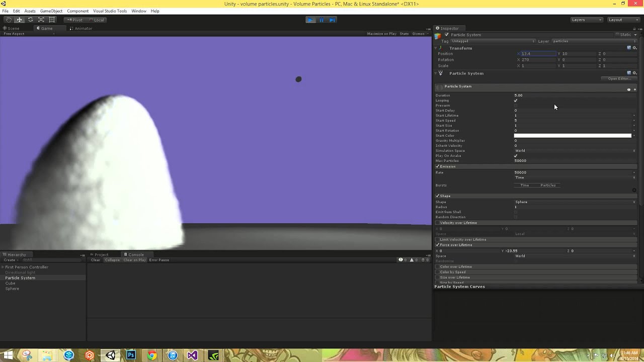644x362 pixels.
Task: Open the Layers dropdown in toolbar
Action: click(x=587, y=20)
